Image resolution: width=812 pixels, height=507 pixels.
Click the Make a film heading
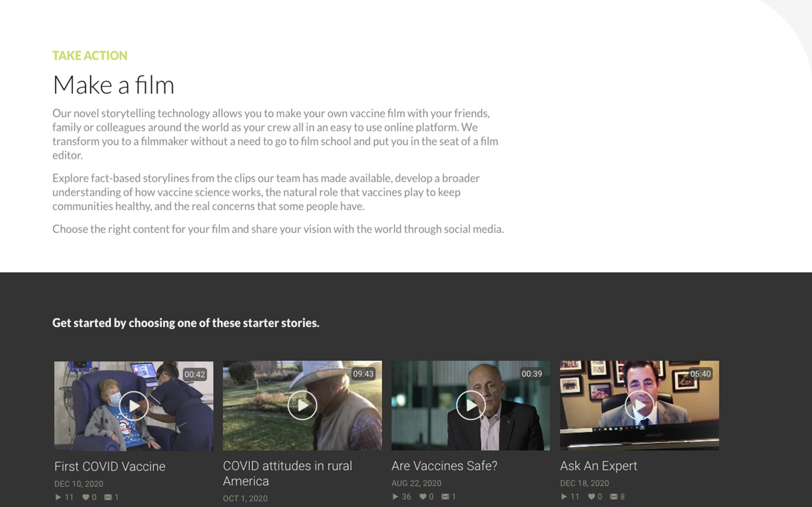tap(113, 85)
